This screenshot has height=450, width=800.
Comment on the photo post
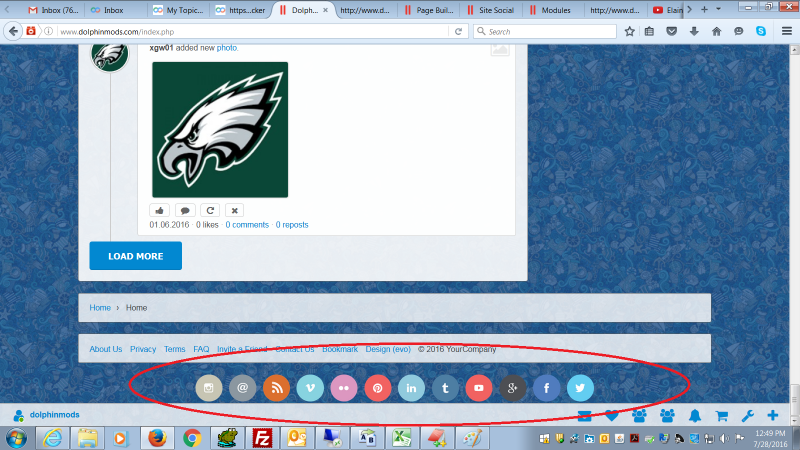(185, 210)
